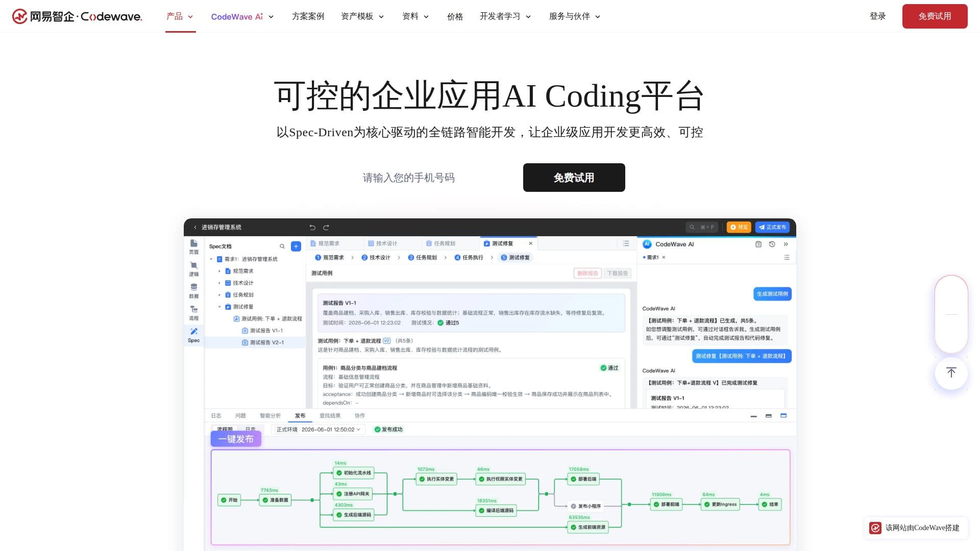Open the 服务与伙伴 dropdown
Viewport: 980px width, 551px height.
click(575, 16)
